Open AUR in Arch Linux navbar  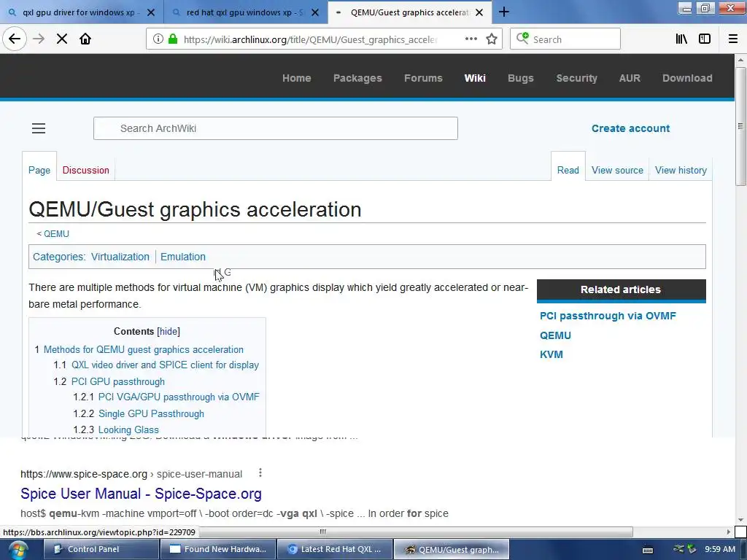pyautogui.click(x=630, y=78)
